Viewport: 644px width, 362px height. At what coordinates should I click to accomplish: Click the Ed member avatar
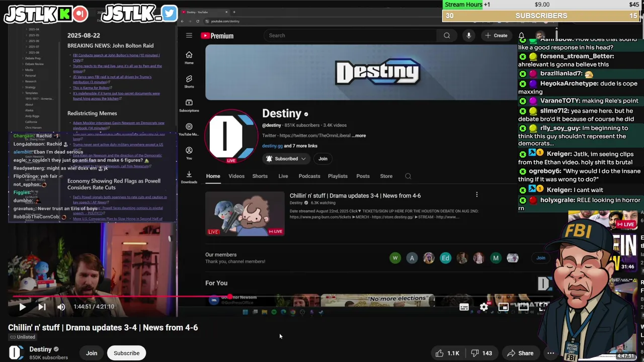click(x=445, y=258)
